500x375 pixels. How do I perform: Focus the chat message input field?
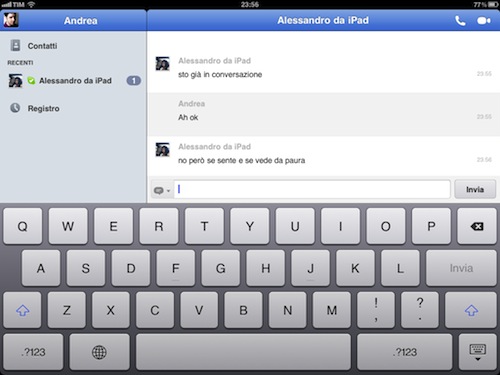point(312,189)
